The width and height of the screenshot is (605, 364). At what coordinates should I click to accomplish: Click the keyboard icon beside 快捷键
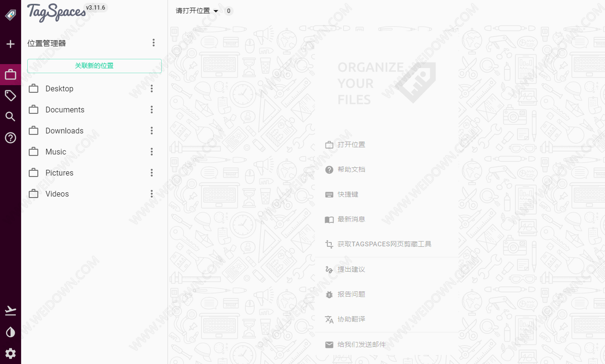click(329, 194)
